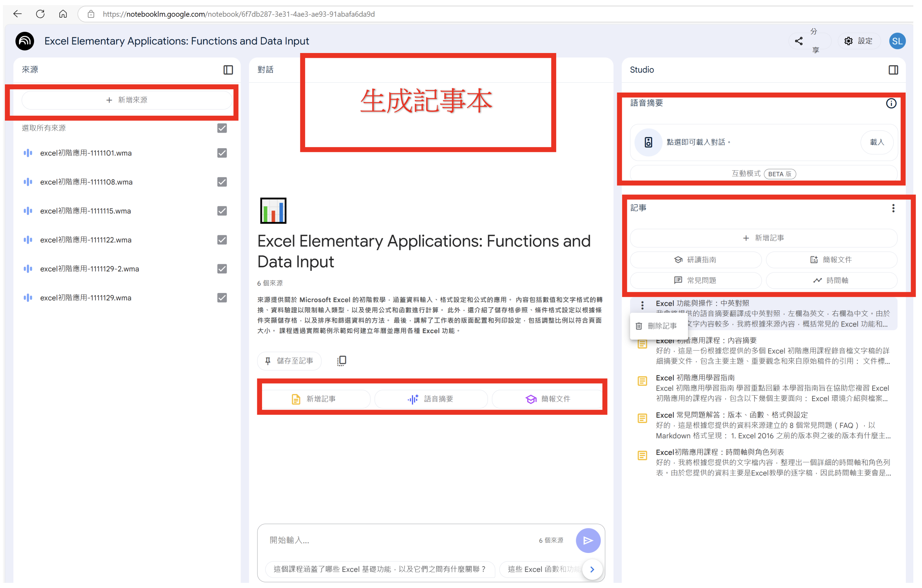This screenshot has height=588, width=922.
Task: Click the notebook title in header
Action: pyautogui.click(x=176, y=41)
